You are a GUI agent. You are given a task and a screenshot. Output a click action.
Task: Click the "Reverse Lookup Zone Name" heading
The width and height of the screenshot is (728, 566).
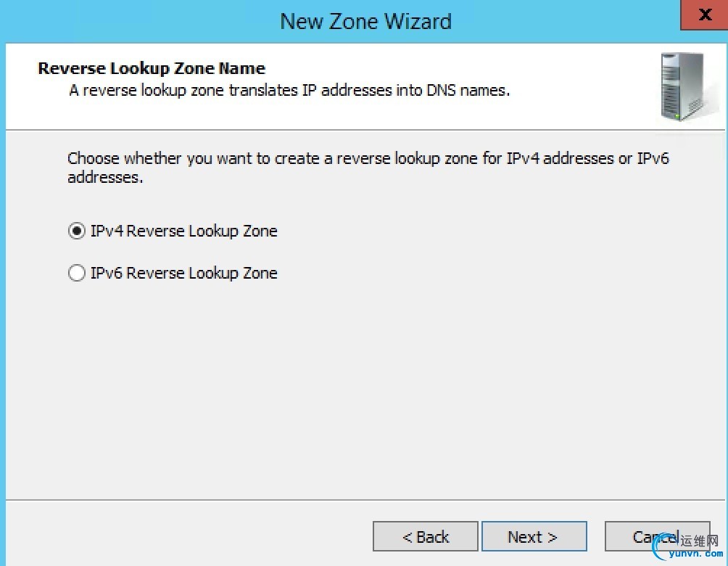152,69
